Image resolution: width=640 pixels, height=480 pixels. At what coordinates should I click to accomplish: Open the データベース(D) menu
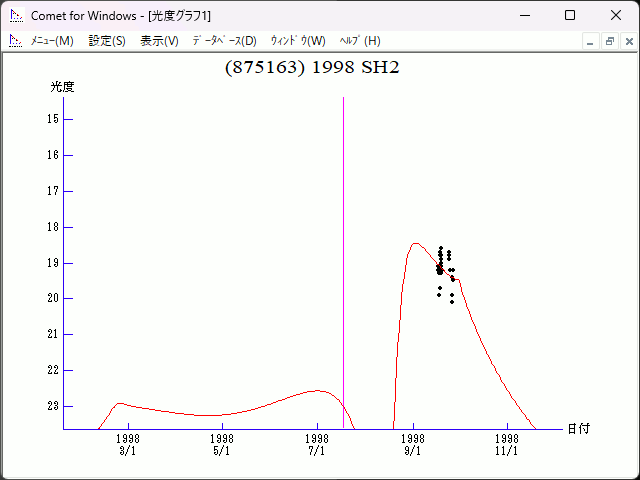pyautogui.click(x=224, y=41)
